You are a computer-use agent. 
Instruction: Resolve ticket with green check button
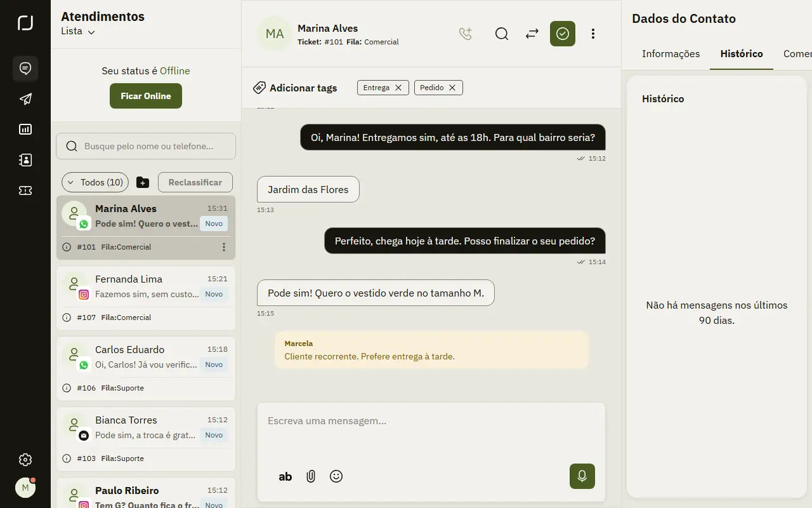tap(563, 34)
